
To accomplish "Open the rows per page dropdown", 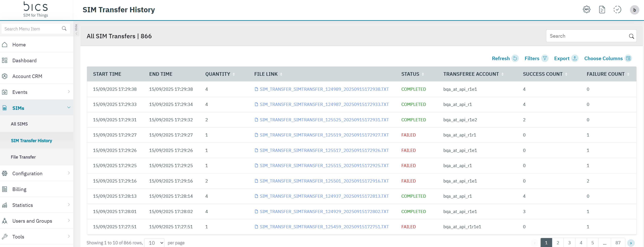I will tap(154, 243).
